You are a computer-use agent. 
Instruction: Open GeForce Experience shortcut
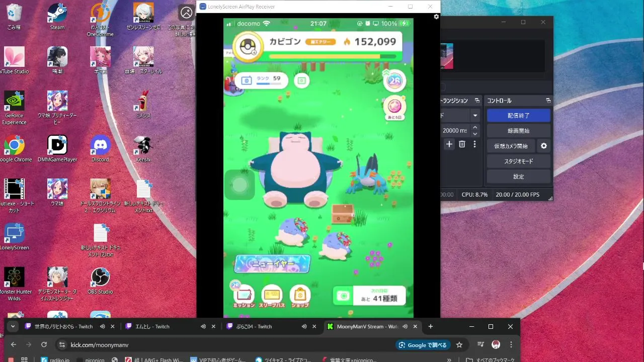point(14,108)
